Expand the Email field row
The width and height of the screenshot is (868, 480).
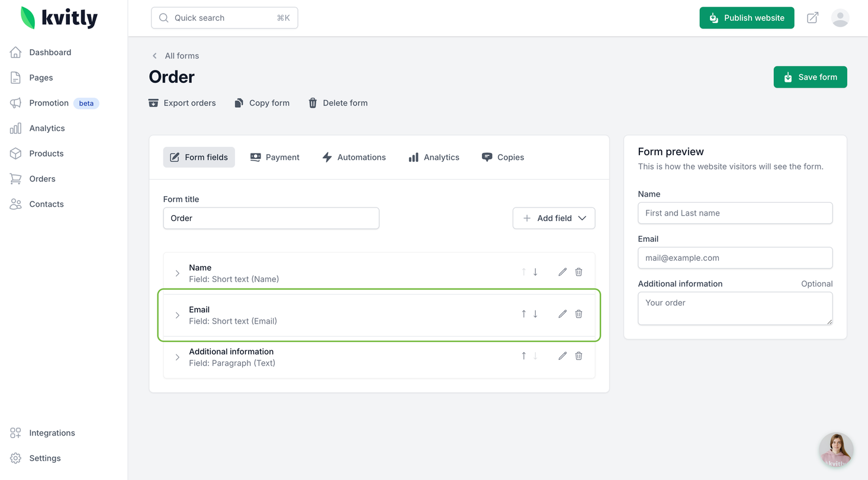pyautogui.click(x=177, y=315)
